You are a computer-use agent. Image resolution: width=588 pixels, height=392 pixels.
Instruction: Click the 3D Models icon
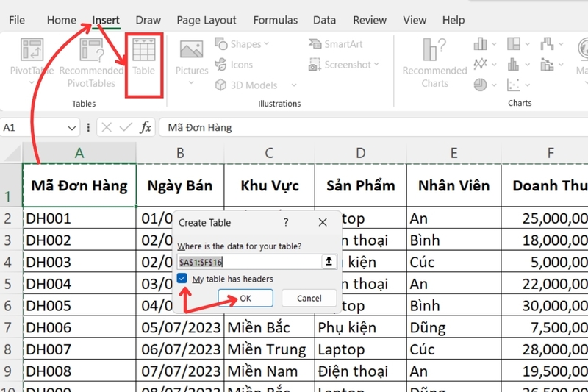coord(221,85)
